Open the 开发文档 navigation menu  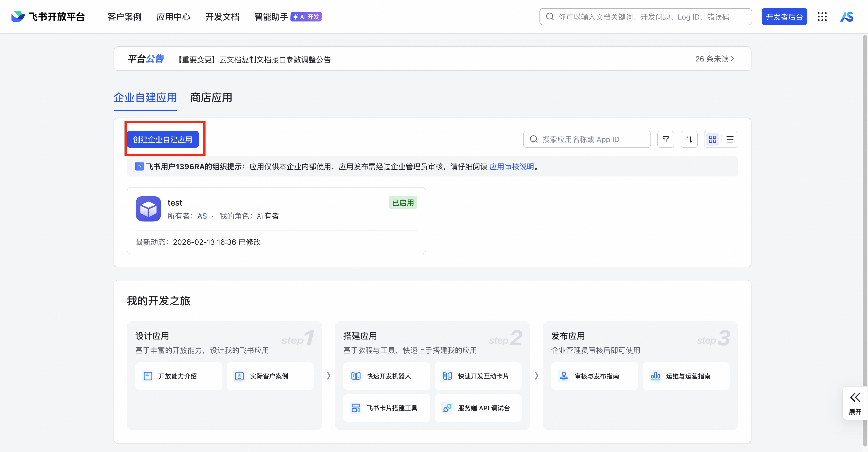[222, 17]
